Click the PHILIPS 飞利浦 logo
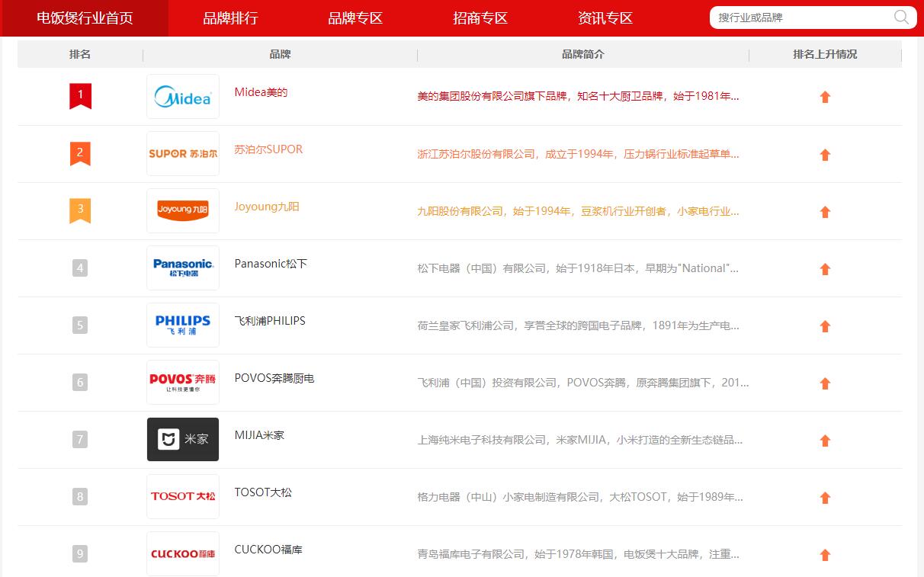 [x=183, y=325]
